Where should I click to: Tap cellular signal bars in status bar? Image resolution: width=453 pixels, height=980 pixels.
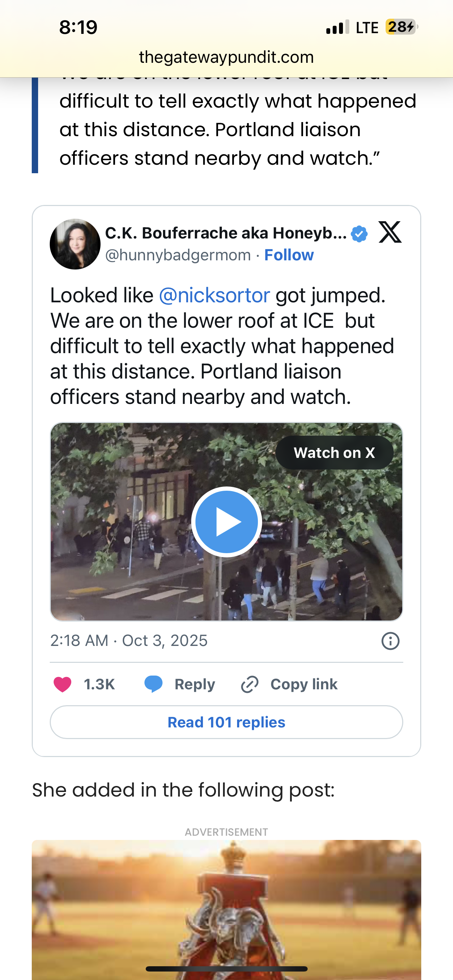point(337,28)
